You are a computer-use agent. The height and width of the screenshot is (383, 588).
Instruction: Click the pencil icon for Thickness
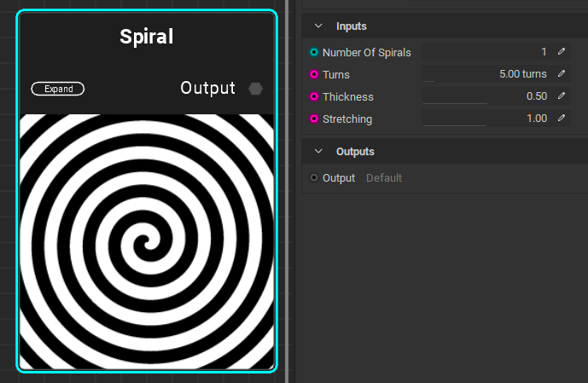point(562,96)
